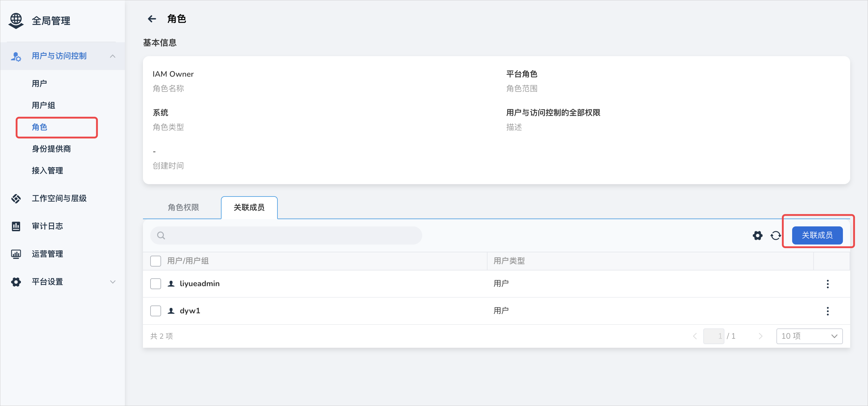Click the page number input box
Viewport: 868px width, 406px height.
pos(714,336)
